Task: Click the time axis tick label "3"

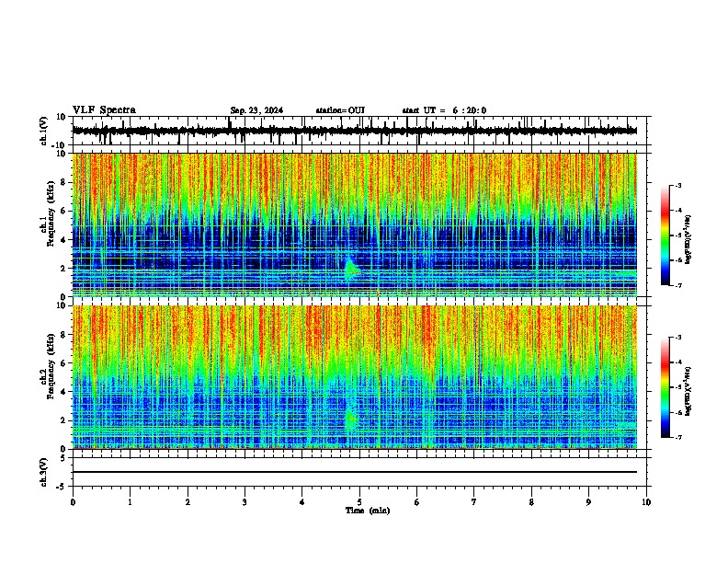Action: pyautogui.click(x=245, y=502)
